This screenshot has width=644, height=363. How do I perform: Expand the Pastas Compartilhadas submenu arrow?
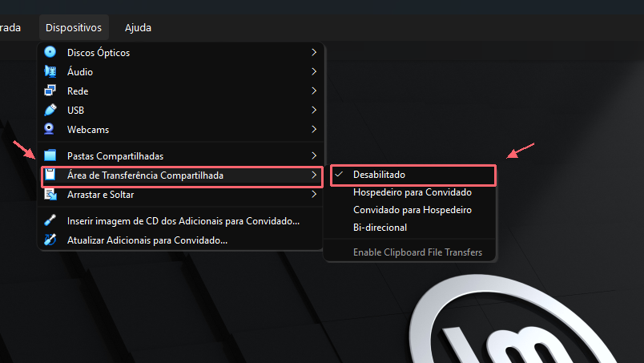(x=314, y=155)
